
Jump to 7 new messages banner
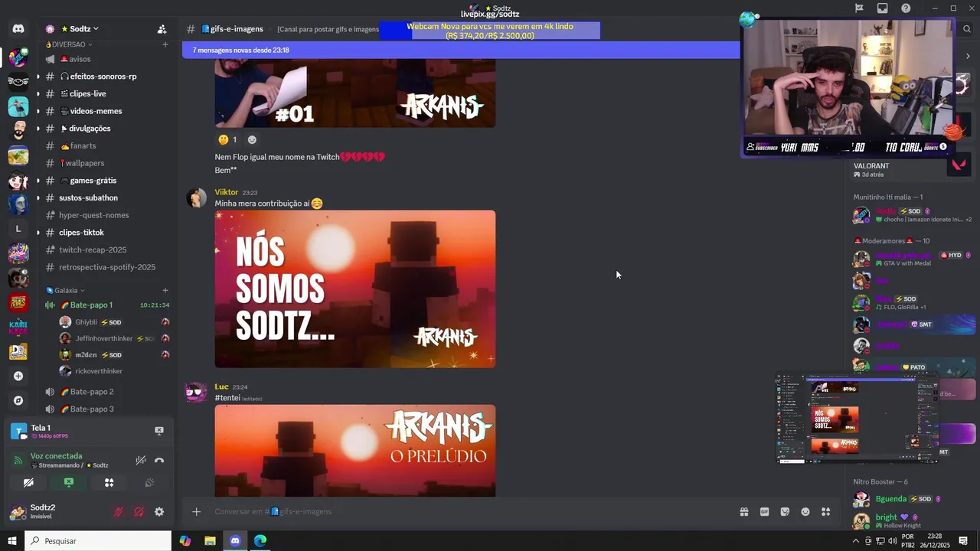[461, 50]
